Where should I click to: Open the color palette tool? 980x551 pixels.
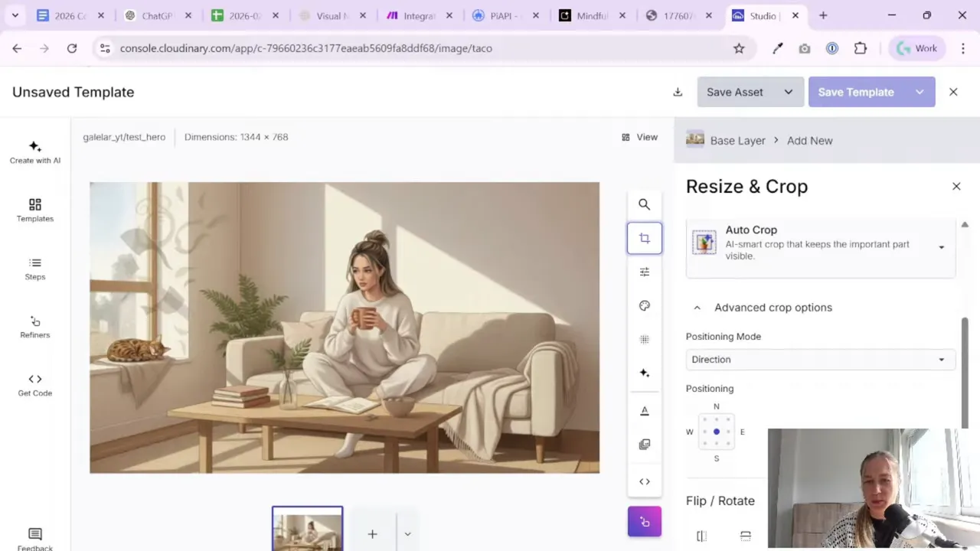[x=645, y=305]
